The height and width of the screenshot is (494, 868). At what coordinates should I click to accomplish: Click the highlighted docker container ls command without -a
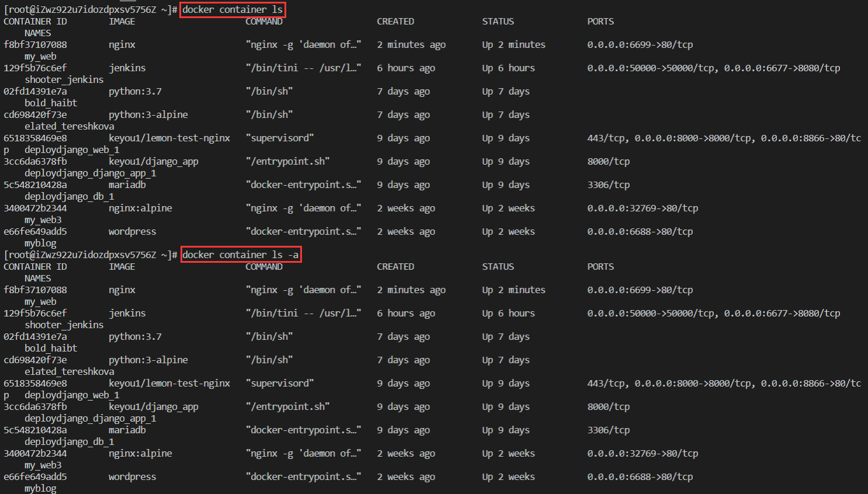(232, 9)
